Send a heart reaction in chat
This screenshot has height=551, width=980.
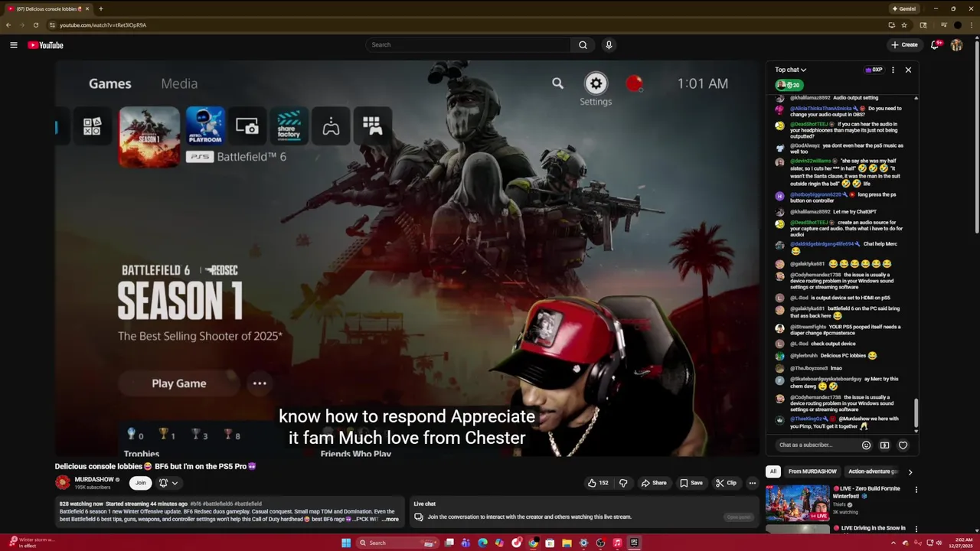click(x=903, y=445)
